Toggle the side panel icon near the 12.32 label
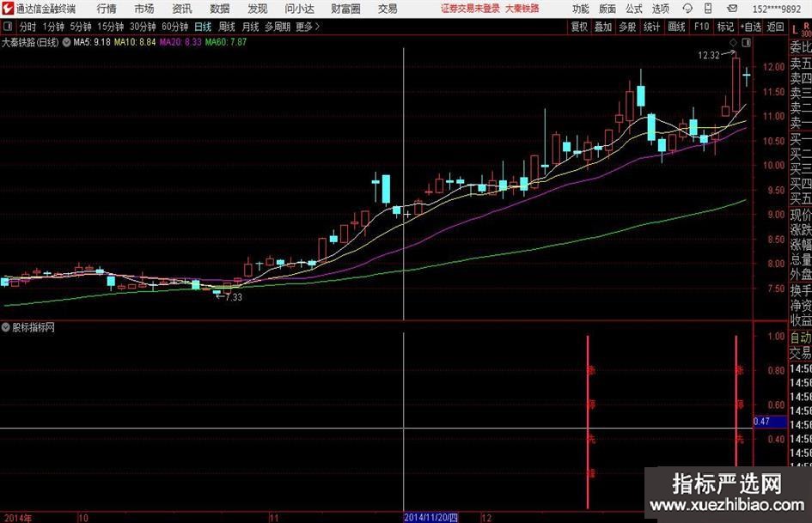Screen dimensions: 812x523 click(x=746, y=43)
